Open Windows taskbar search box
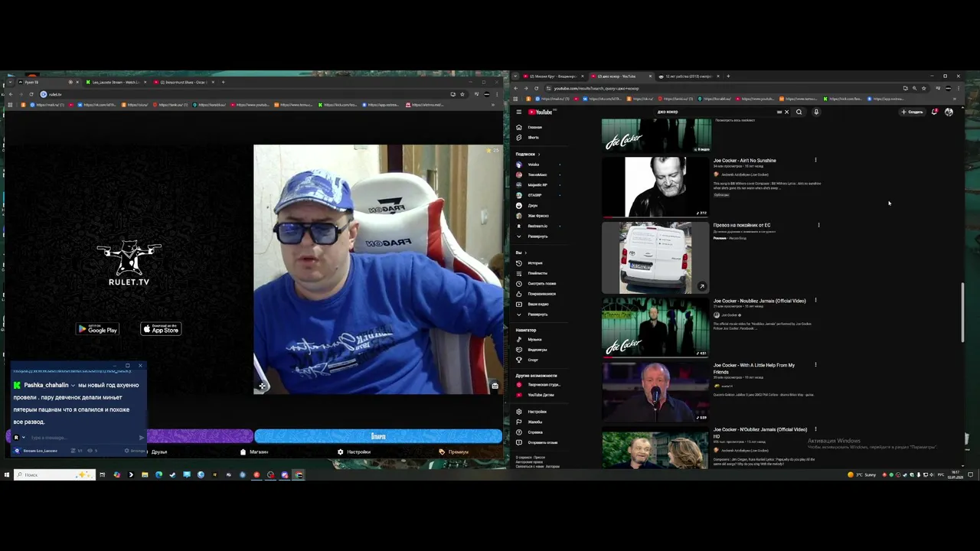The width and height of the screenshot is (980, 551). (x=54, y=474)
